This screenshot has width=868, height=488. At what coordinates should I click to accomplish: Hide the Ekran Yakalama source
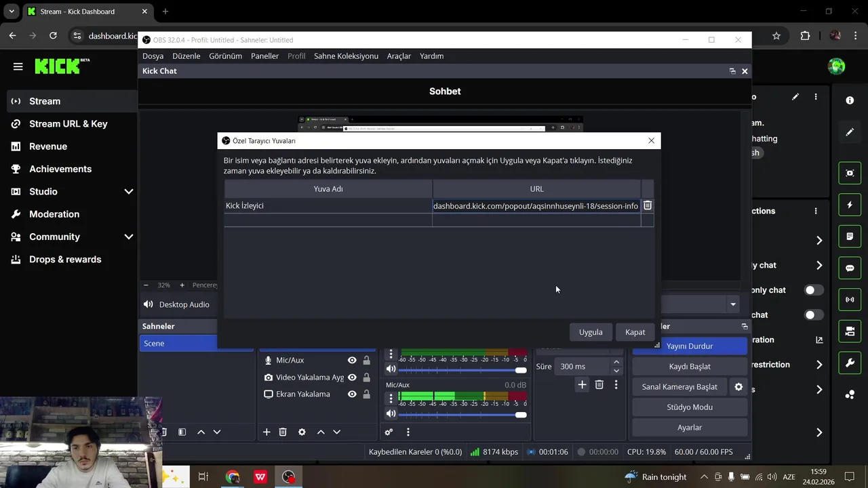352,394
